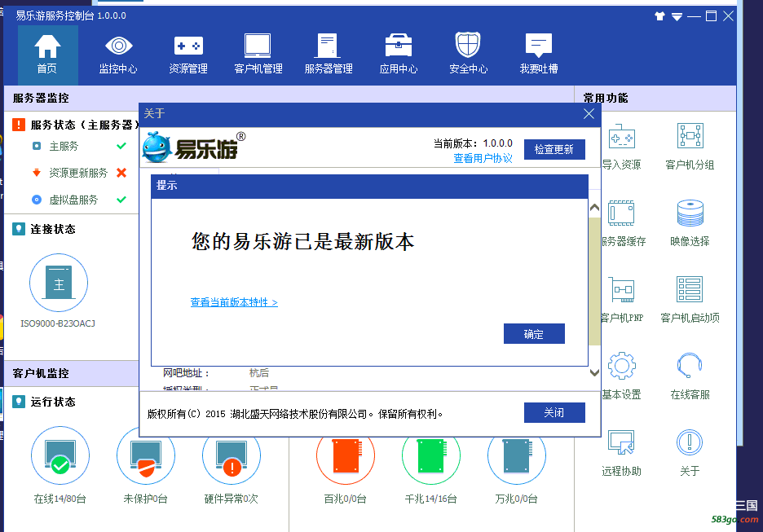This screenshot has height=532, width=763.
Task: Click 运行状态 section heading
Action: click(x=52, y=402)
